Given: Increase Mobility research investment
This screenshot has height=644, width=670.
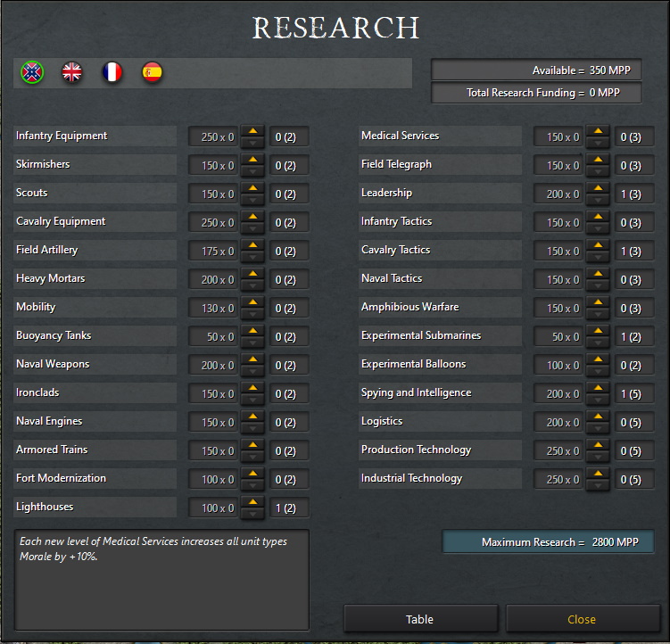Looking at the screenshot, I should (x=253, y=302).
